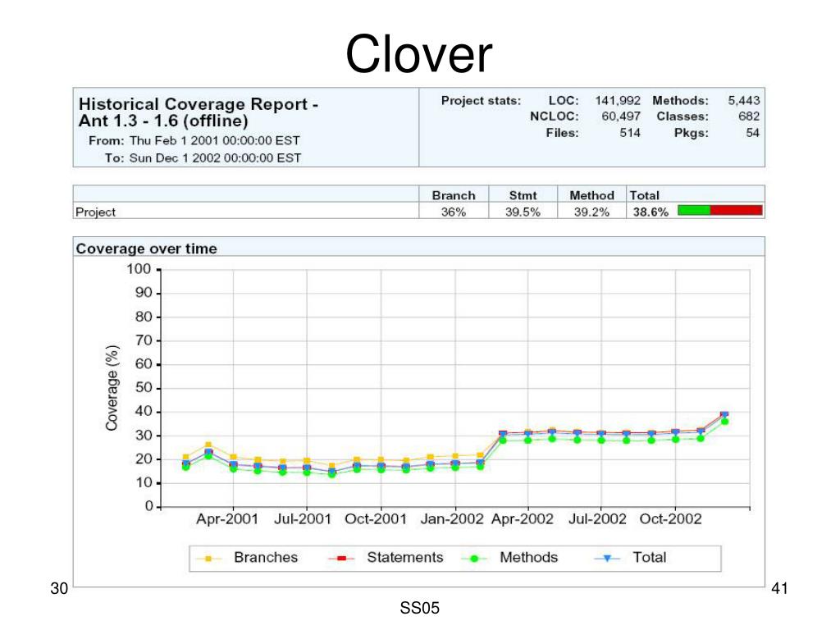Select the Methods value 5,443
The height and width of the screenshot is (630, 840).
(743, 100)
